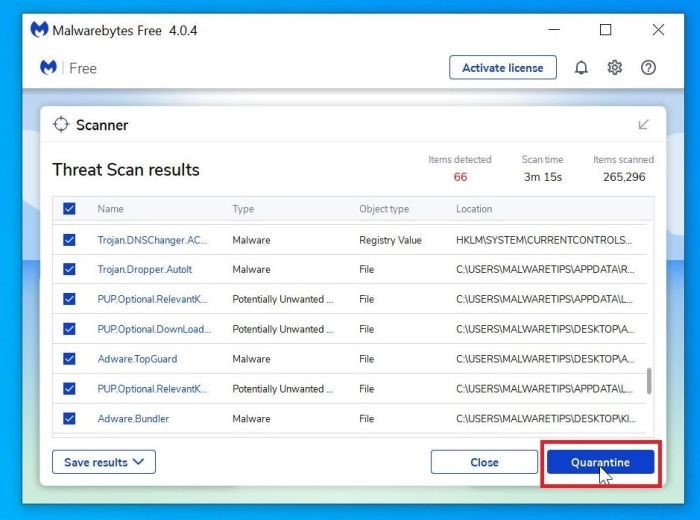700x520 pixels.
Task: Uncheck the Adware.Bundler checkbox
Action: click(x=69, y=419)
